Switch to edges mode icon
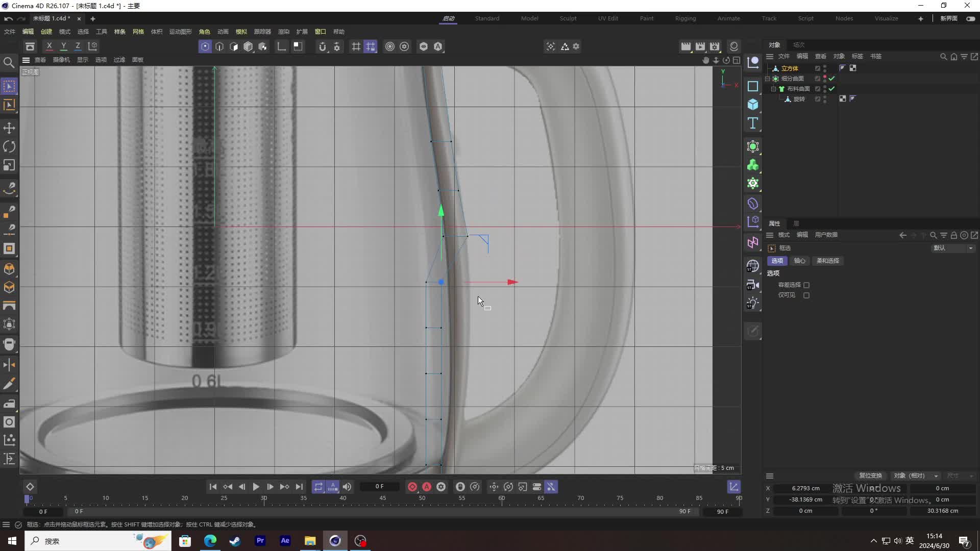980x551 pixels. coord(219,46)
